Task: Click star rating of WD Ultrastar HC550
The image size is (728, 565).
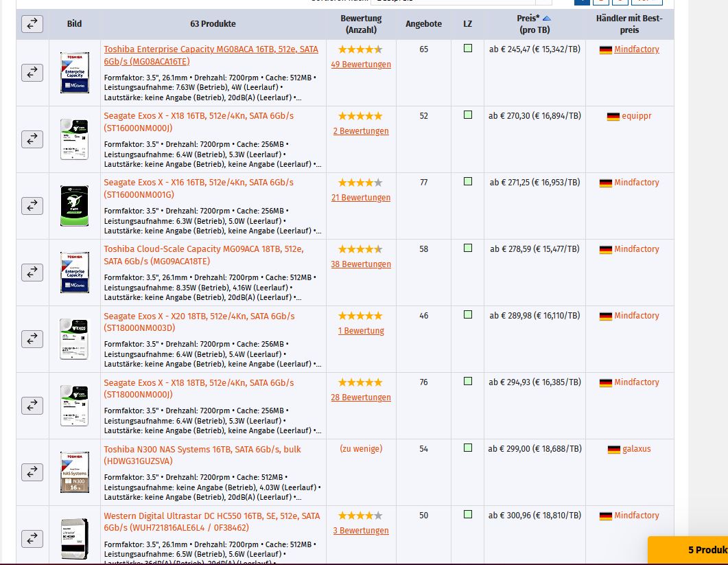Action: [x=360, y=516]
